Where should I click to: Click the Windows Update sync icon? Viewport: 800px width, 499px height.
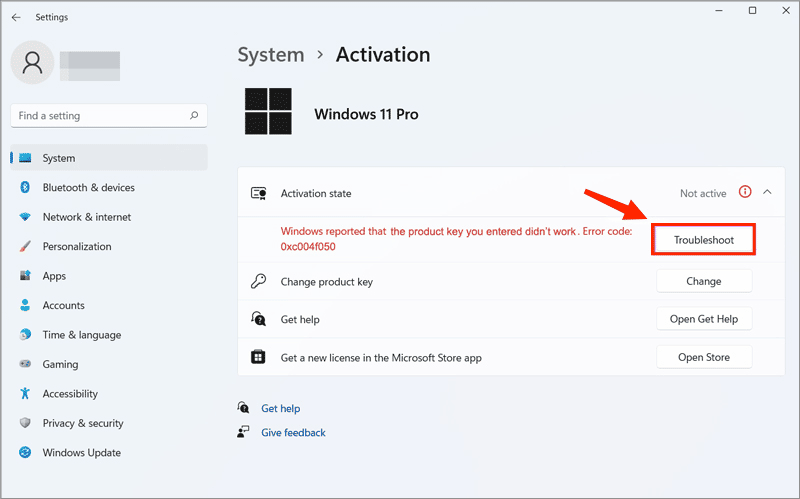25,453
